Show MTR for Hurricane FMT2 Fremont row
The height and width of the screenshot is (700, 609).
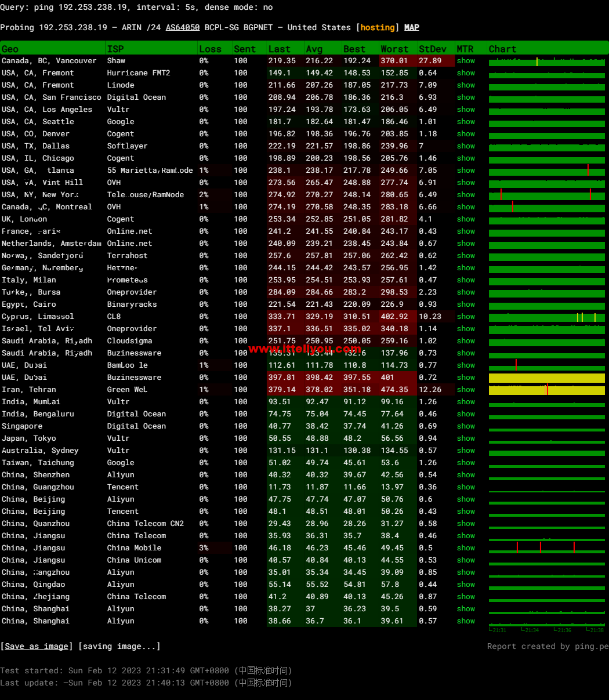click(x=466, y=73)
